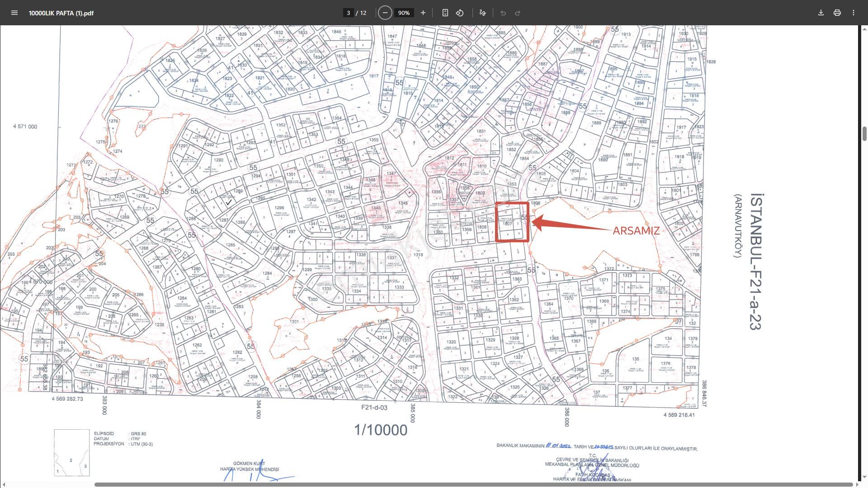
Task: Open the more actions three-dot menu
Action: 854,13
